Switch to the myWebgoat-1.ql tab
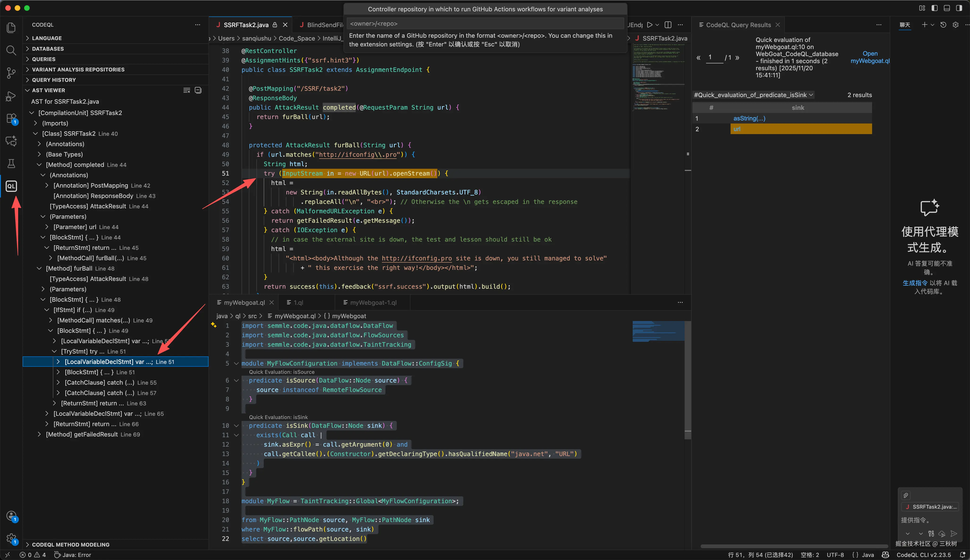Screen dimensions: 970x560 373,303
